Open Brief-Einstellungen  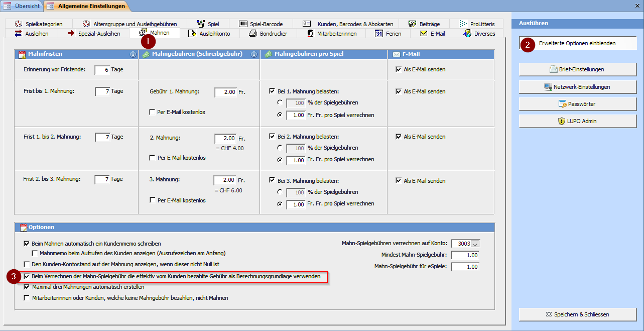(578, 69)
